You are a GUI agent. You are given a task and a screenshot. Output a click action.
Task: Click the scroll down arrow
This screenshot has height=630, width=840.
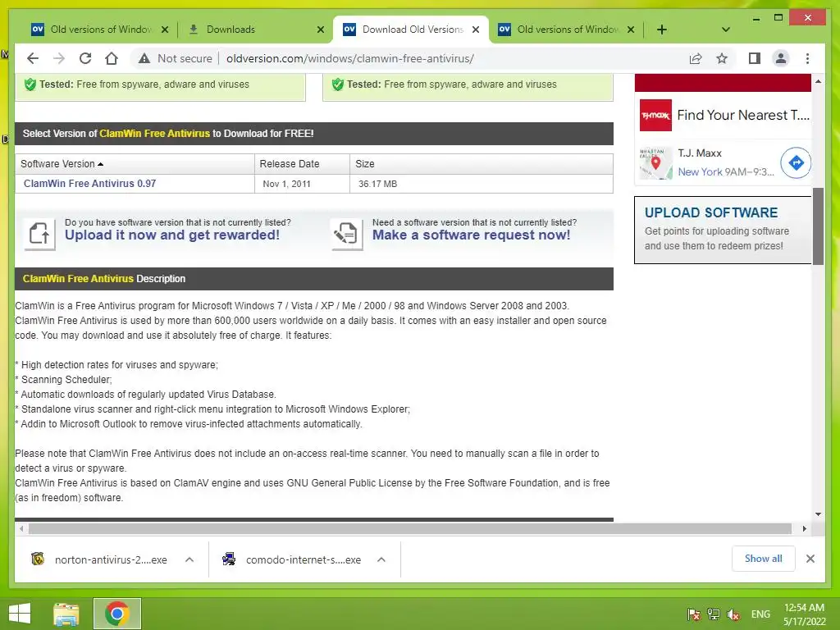(818, 514)
